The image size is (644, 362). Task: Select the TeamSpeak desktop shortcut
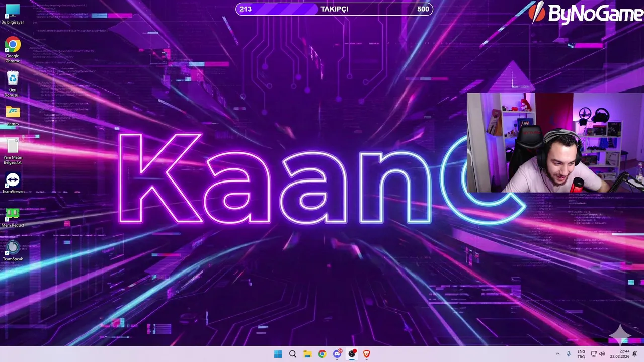point(13,251)
